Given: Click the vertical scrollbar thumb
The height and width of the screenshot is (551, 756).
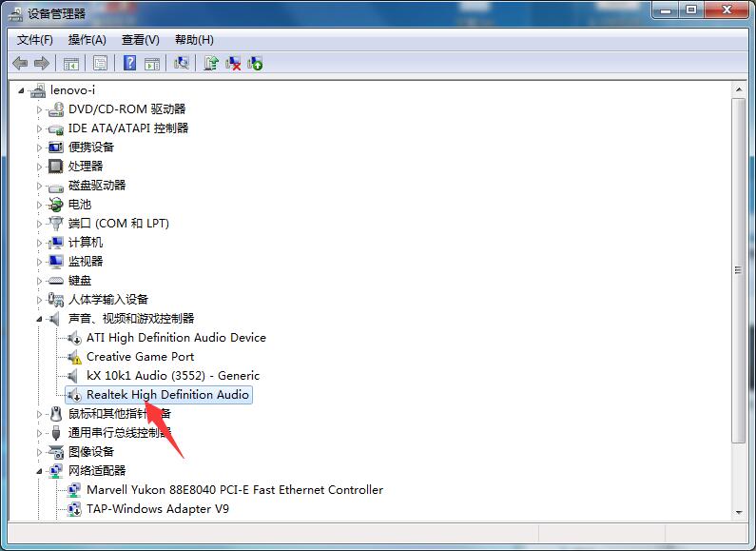Looking at the screenshot, I should 738,270.
